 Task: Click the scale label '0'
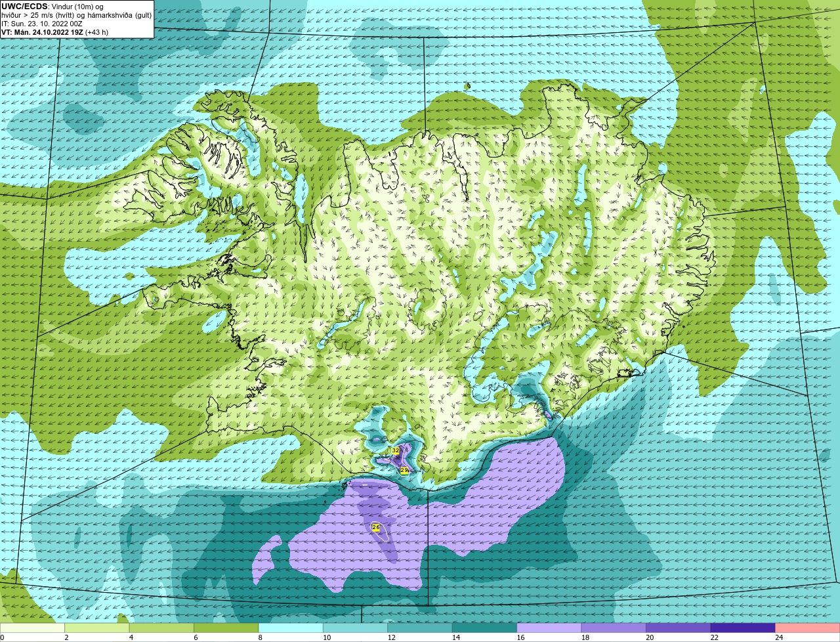[2, 637]
